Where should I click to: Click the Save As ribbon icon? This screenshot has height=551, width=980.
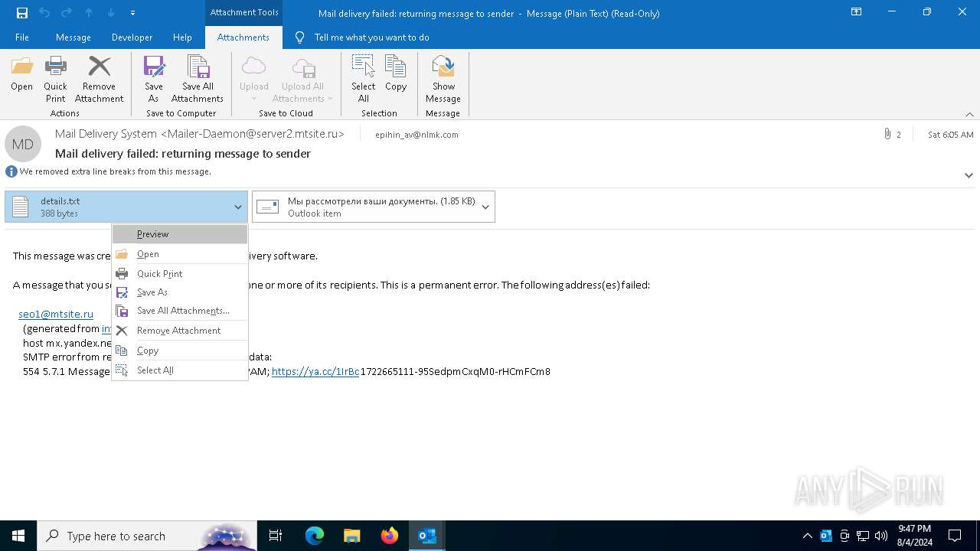tap(154, 80)
